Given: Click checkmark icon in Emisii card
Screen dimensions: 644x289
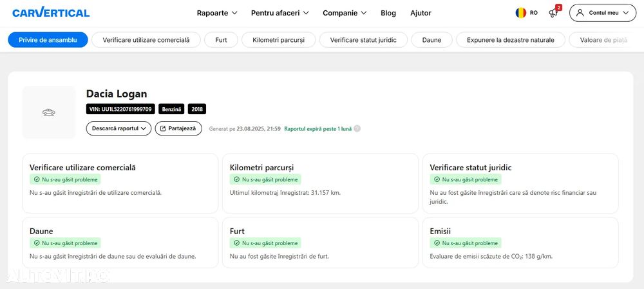Looking at the screenshot, I should (x=437, y=243).
